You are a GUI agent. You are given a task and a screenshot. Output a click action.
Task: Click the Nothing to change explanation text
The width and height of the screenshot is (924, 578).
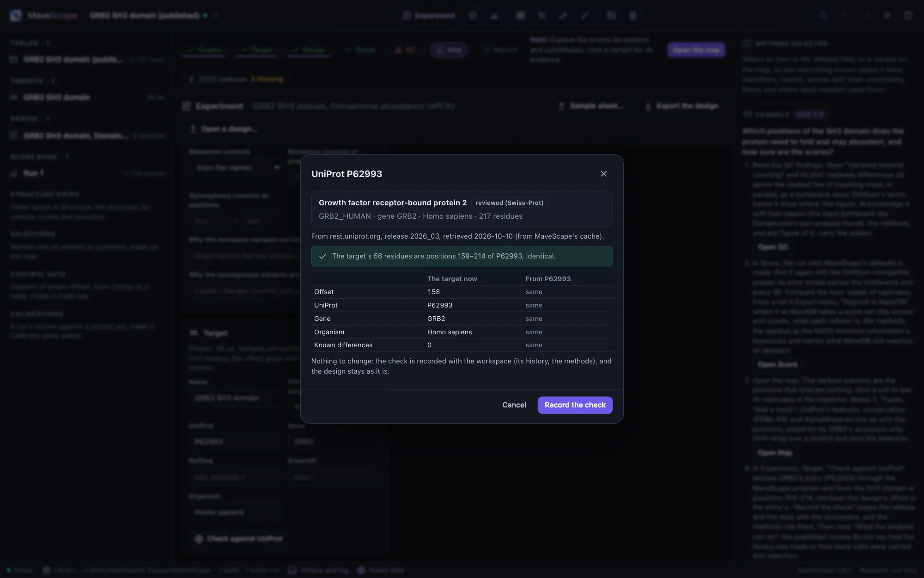coord(461,366)
